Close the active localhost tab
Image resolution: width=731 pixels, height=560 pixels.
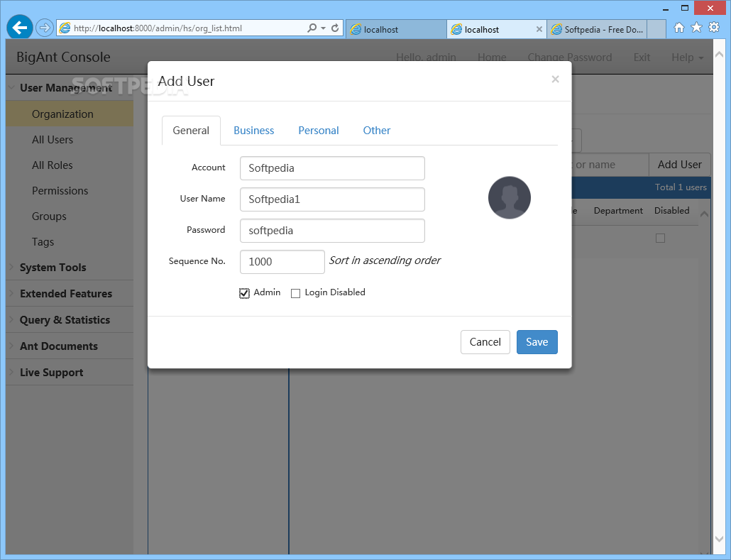(x=539, y=29)
